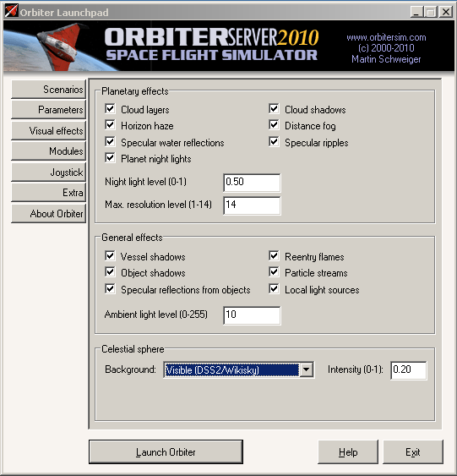Click the Exit button
Screen dimensions: 457x476
pyautogui.click(x=413, y=452)
